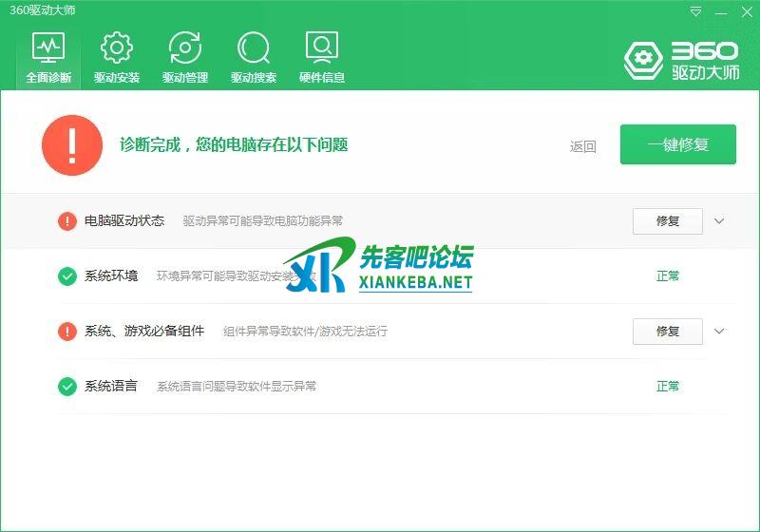Click 修复 button for 电脑驱动状态
Image resolution: width=760 pixels, height=532 pixels.
coord(667,221)
